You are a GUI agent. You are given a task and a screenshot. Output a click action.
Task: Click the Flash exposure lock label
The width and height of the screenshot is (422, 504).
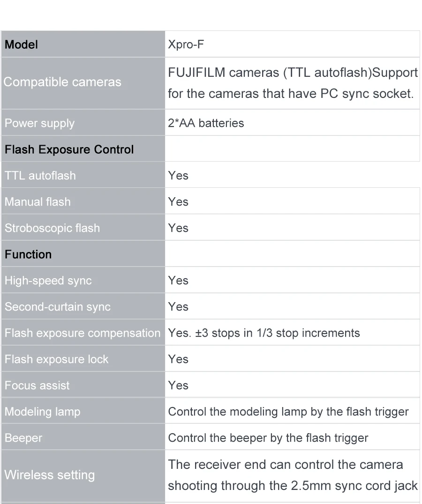click(56, 359)
